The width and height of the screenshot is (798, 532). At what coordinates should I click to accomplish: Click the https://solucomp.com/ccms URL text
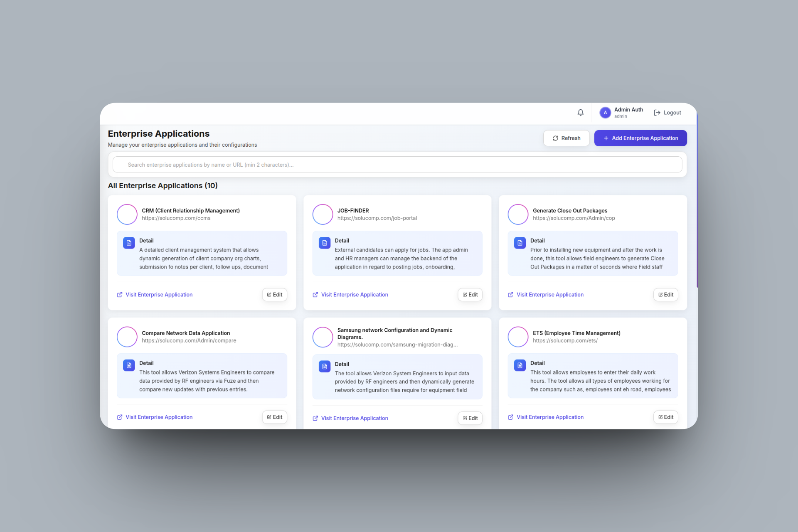[176, 218]
